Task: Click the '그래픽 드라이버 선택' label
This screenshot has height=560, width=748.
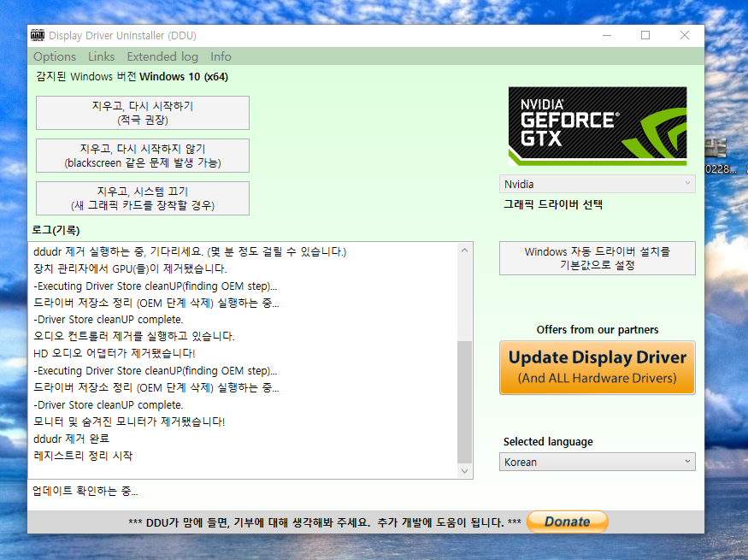Action: pos(553,204)
